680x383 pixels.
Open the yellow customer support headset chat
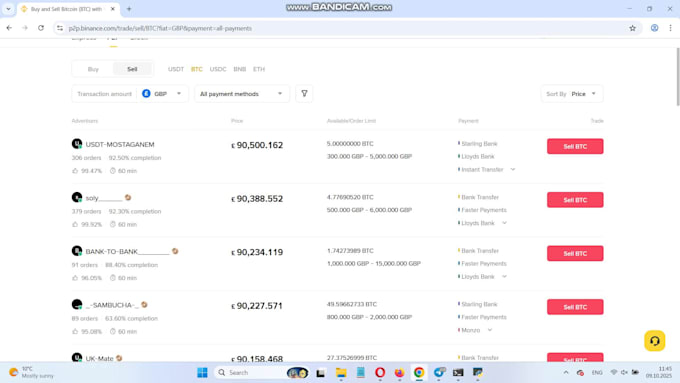pos(654,341)
